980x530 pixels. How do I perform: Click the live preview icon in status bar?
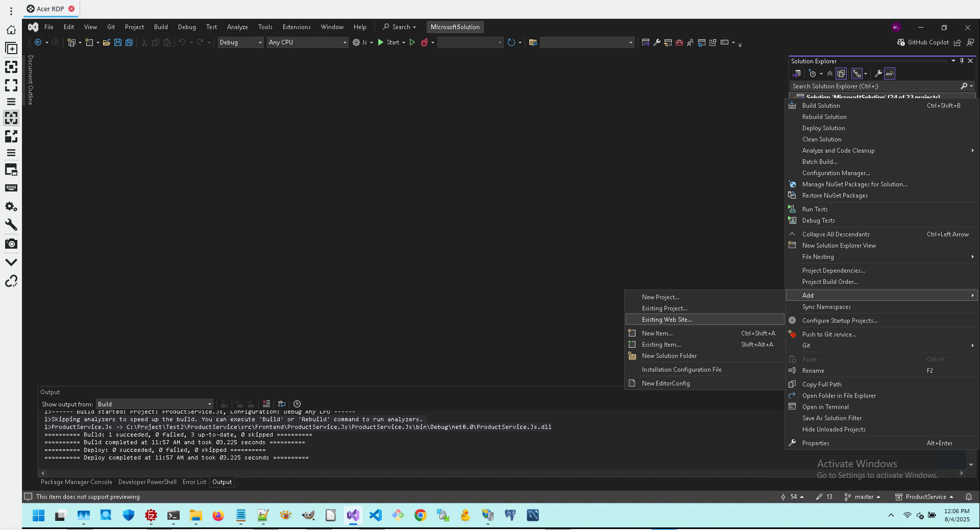(28, 497)
